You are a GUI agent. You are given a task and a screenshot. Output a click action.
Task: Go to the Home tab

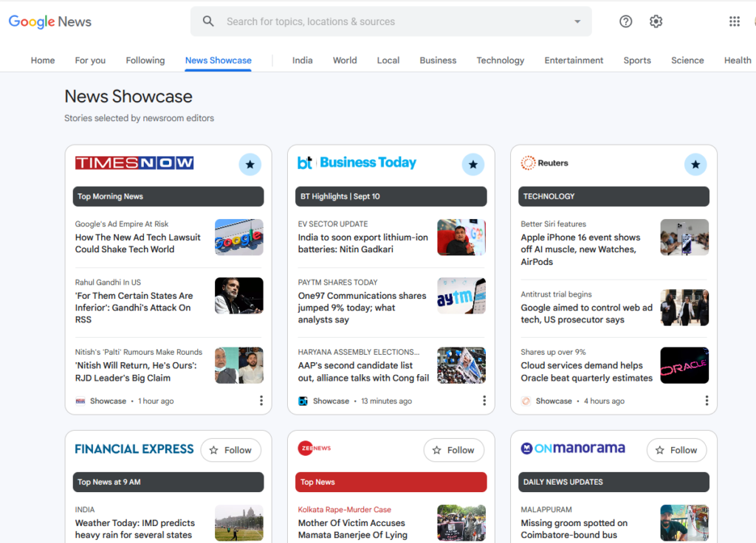(x=43, y=60)
